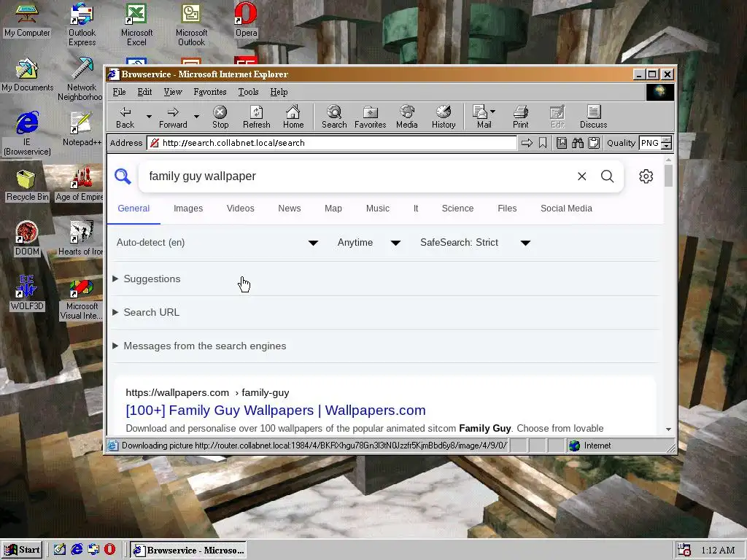Go back with the Back toolbar button
Viewport: 747px width, 560px height.
125,117
